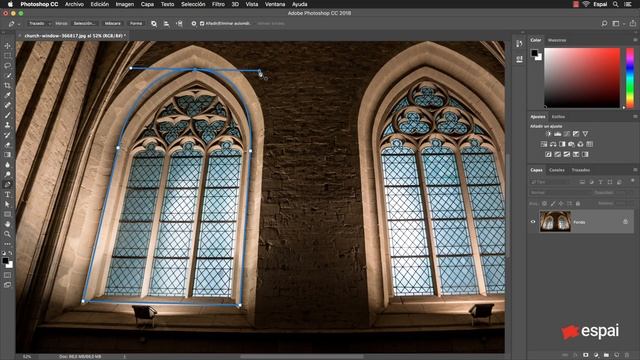
Task: Pick a hue on the spectrum slider
Action: [630, 78]
